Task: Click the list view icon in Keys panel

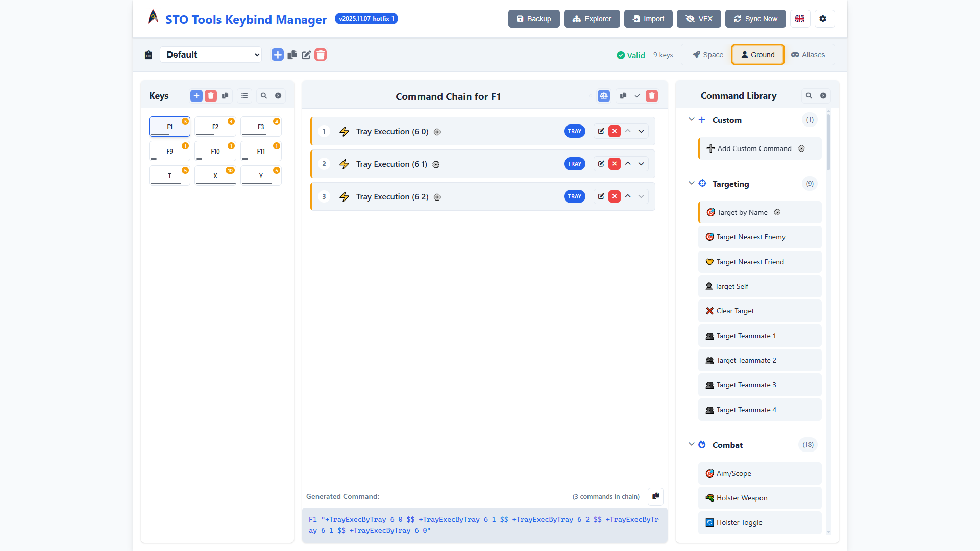Action: click(244, 95)
